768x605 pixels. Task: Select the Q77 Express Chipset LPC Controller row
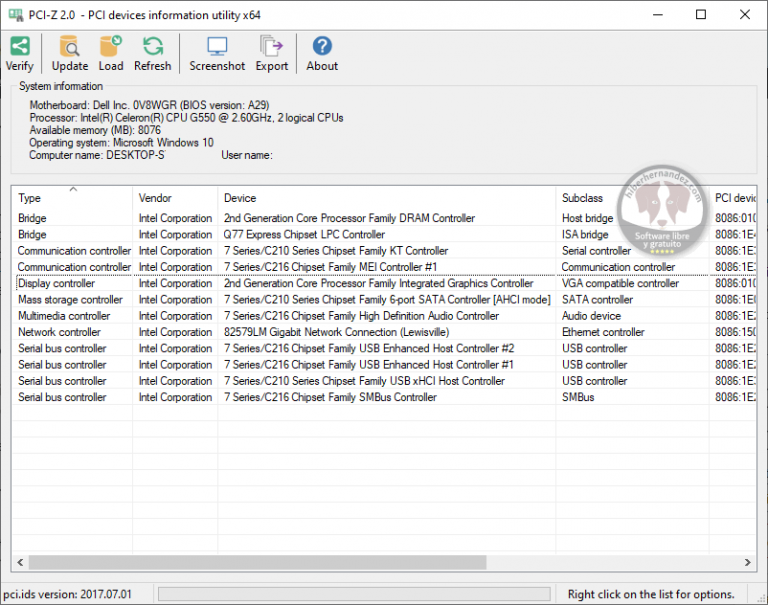pos(304,235)
